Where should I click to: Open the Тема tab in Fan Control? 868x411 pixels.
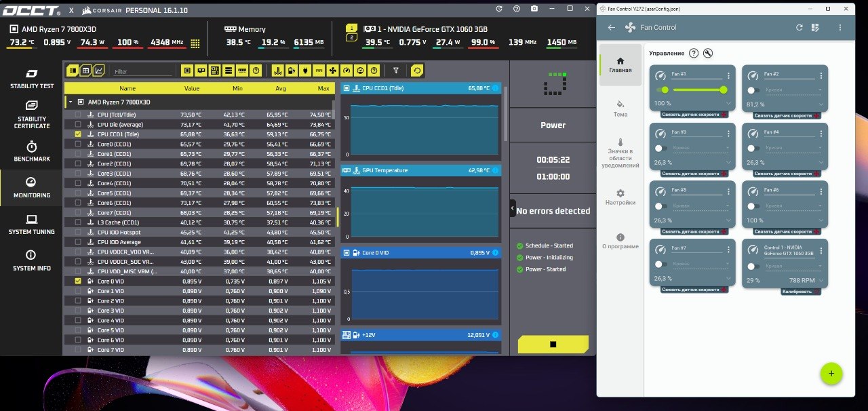[x=620, y=108]
